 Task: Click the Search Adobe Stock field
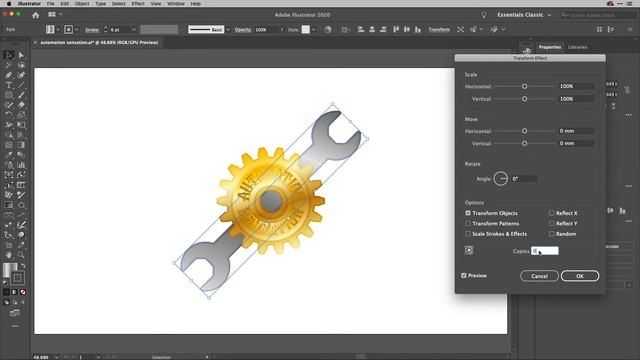(598, 15)
